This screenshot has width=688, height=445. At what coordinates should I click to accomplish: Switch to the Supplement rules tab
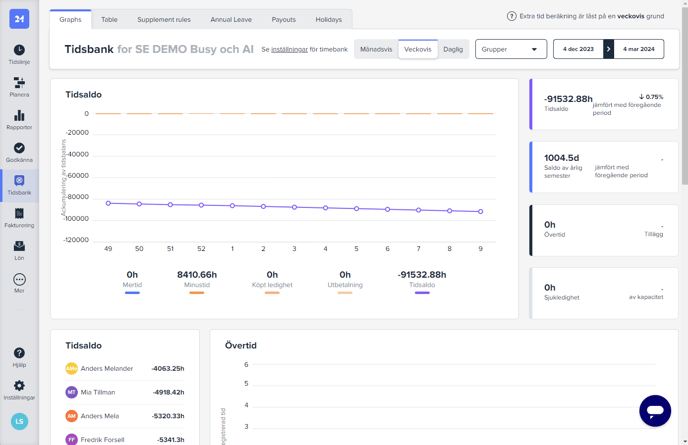point(163,19)
